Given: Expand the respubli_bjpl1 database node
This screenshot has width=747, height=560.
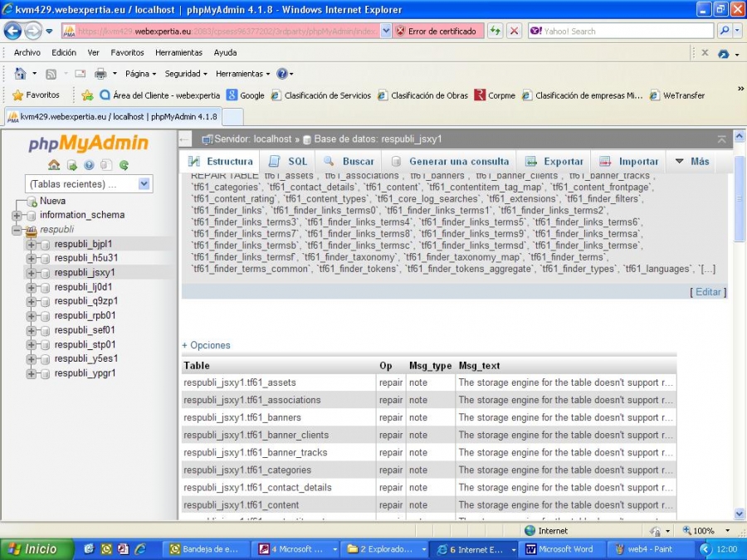Looking at the screenshot, I should point(32,244).
